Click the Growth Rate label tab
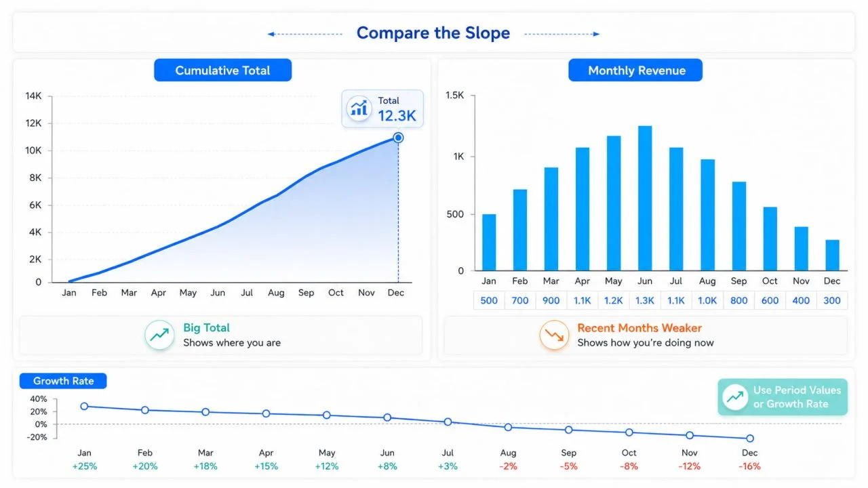 pos(63,381)
